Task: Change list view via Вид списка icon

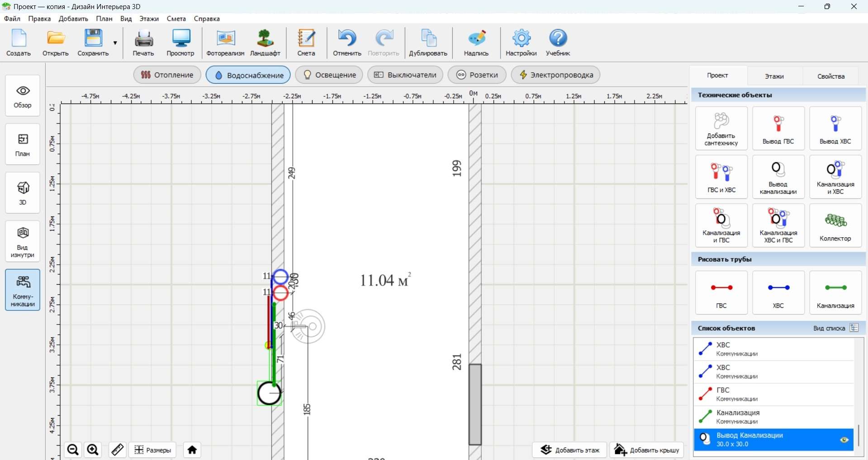Action: pyautogui.click(x=854, y=328)
